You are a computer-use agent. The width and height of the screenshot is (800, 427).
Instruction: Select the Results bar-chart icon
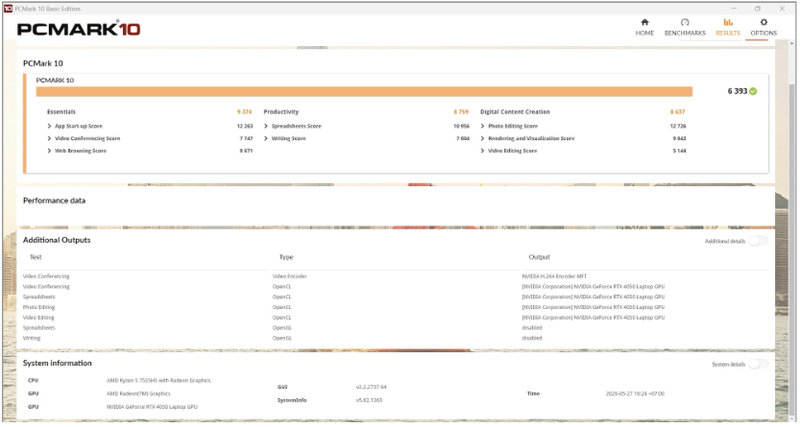pyautogui.click(x=728, y=22)
